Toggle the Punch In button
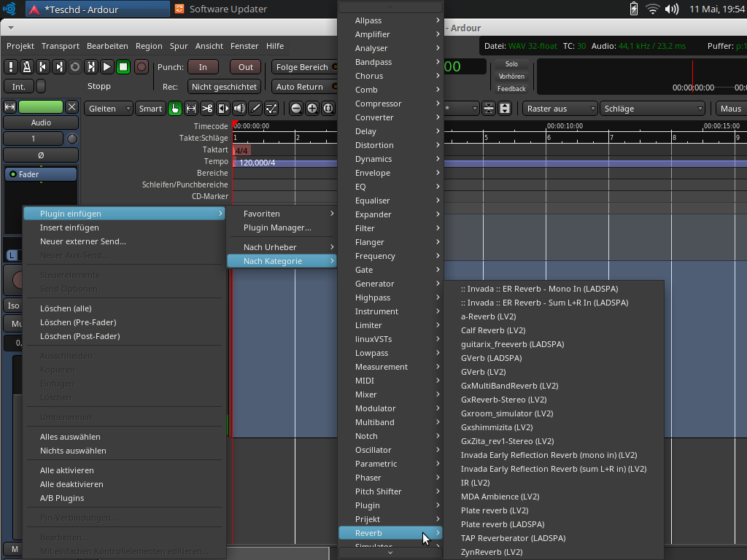The height and width of the screenshot is (560, 747). tap(203, 67)
